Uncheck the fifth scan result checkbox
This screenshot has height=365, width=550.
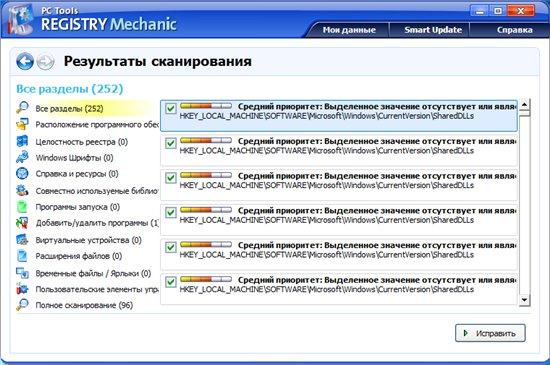(x=171, y=247)
